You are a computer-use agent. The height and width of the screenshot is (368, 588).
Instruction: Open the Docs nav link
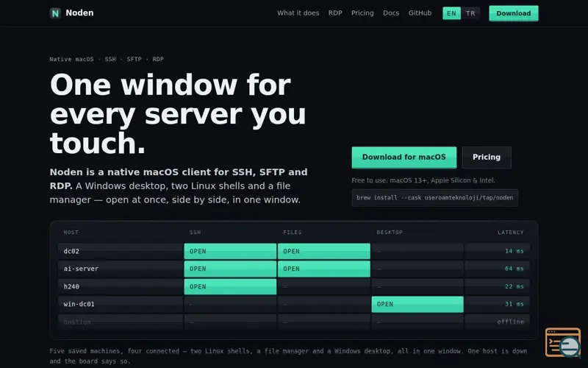[x=391, y=13]
